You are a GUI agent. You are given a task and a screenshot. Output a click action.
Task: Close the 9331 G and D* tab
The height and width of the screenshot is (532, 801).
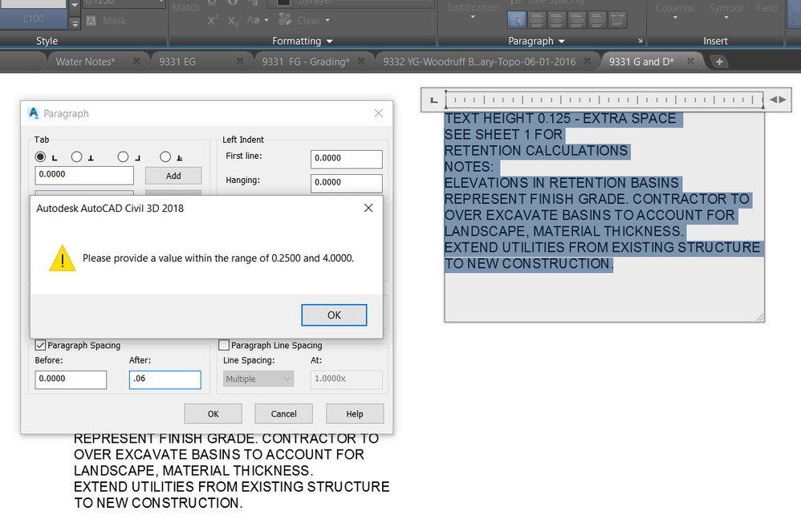[691, 61]
